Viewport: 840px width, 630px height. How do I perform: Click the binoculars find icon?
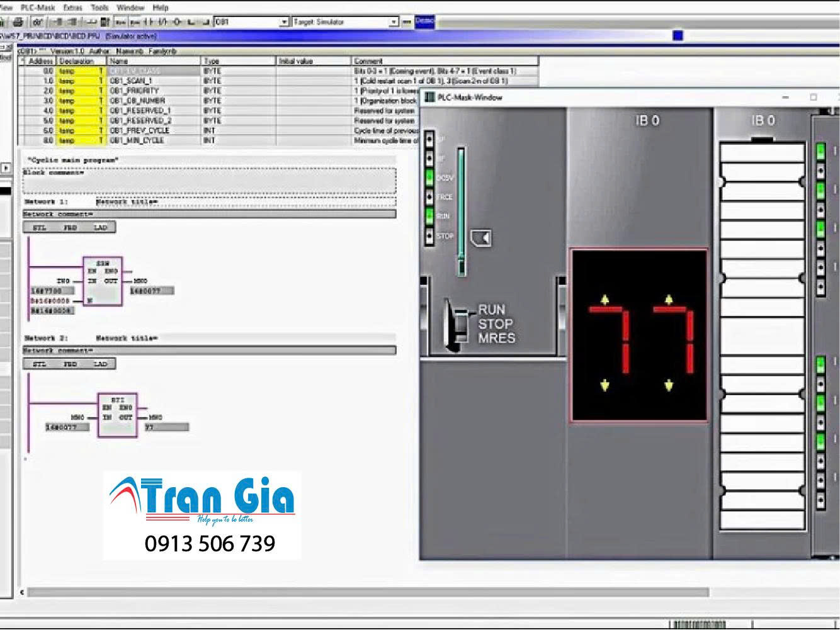pos(38,21)
